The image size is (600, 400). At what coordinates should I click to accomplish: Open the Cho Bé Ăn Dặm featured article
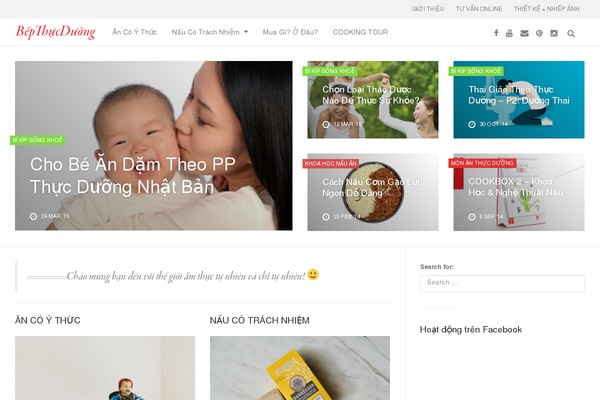(132, 176)
